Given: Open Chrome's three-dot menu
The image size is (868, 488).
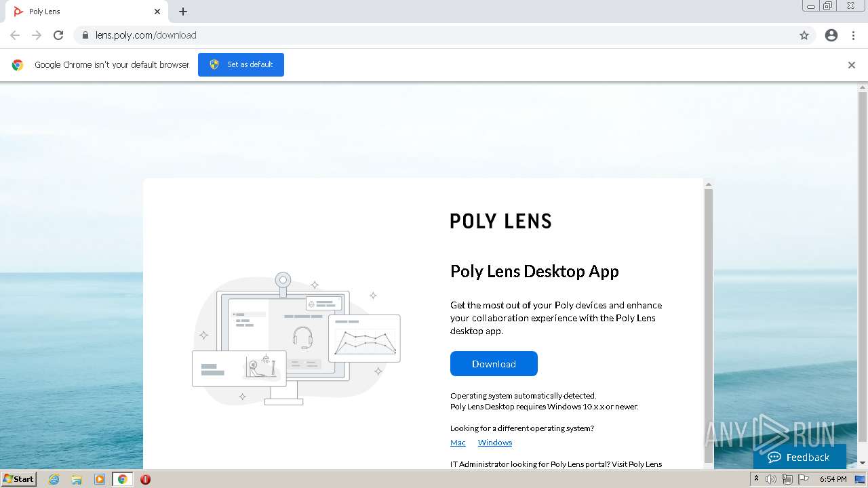Looking at the screenshot, I should pos(853,35).
